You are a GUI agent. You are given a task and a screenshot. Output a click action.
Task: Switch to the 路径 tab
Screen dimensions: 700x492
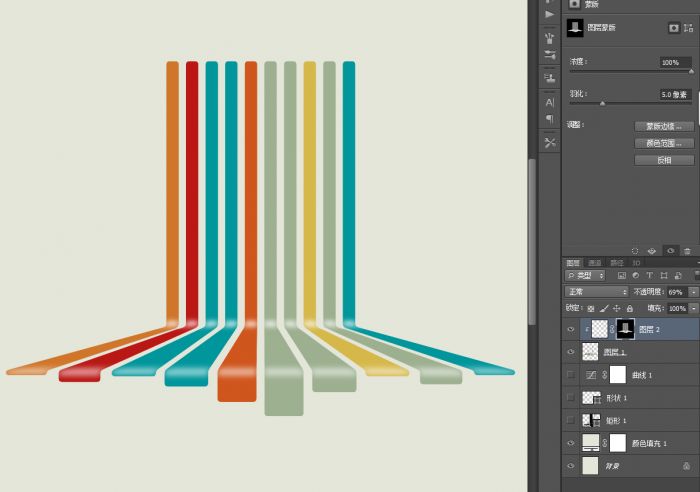(617, 263)
